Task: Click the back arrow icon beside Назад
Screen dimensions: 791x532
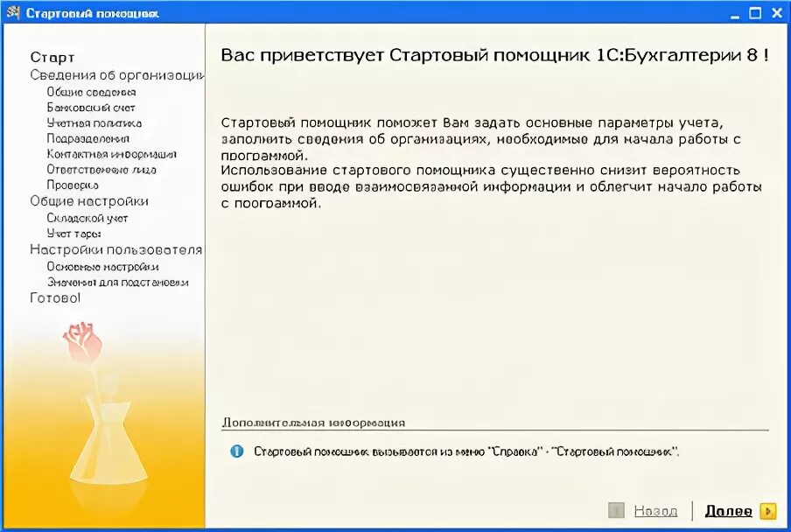Action: coord(615,510)
